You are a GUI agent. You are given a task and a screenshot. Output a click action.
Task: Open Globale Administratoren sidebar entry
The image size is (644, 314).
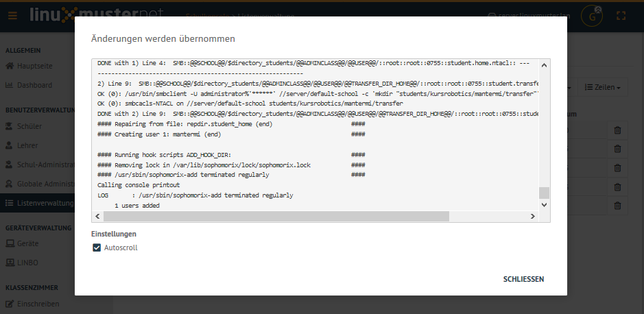[40, 184]
